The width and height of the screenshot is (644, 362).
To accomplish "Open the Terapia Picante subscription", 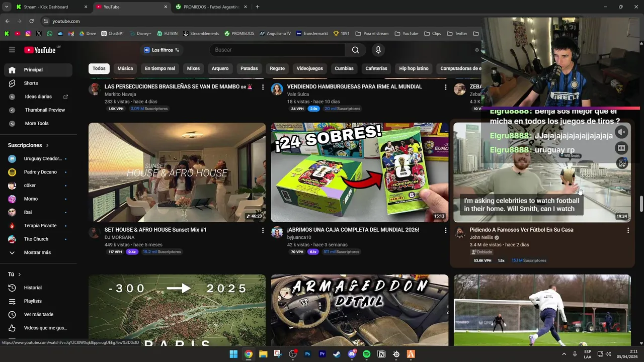I will (x=38, y=226).
